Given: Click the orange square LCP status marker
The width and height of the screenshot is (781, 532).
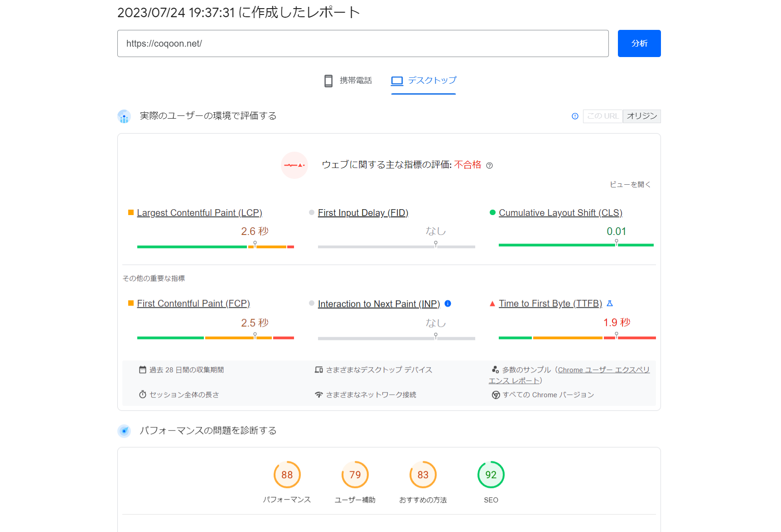Looking at the screenshot, I should [x=131, y=212].
